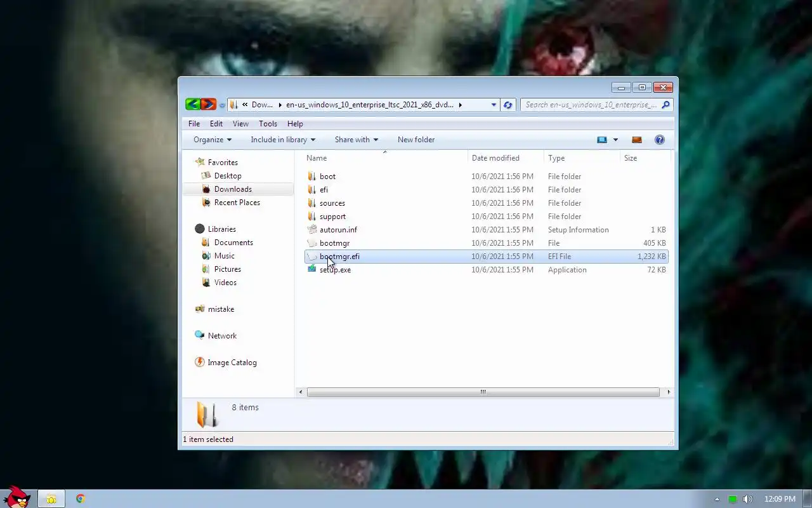The height and width of the screenshot is (508, 812).
Task: Sort files by Date modified column
Action: [x=506, y=158]
